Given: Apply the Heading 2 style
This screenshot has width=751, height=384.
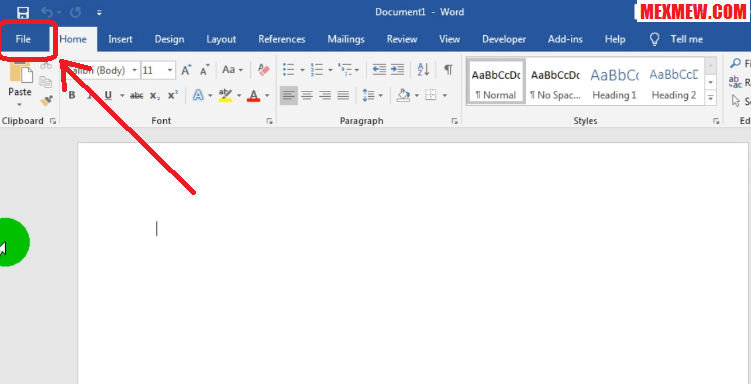Looking at the screenshot, I should tap(674, 81).
